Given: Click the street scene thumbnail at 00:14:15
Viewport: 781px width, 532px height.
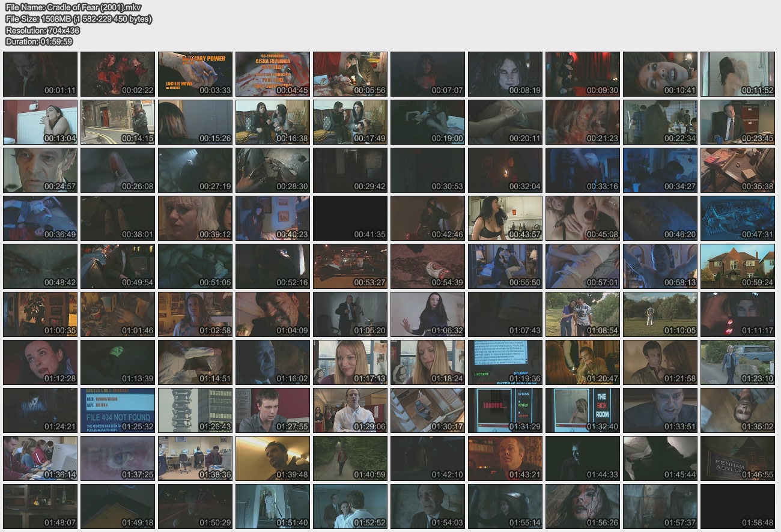Looking at the screenshot, I should (118, 122).
